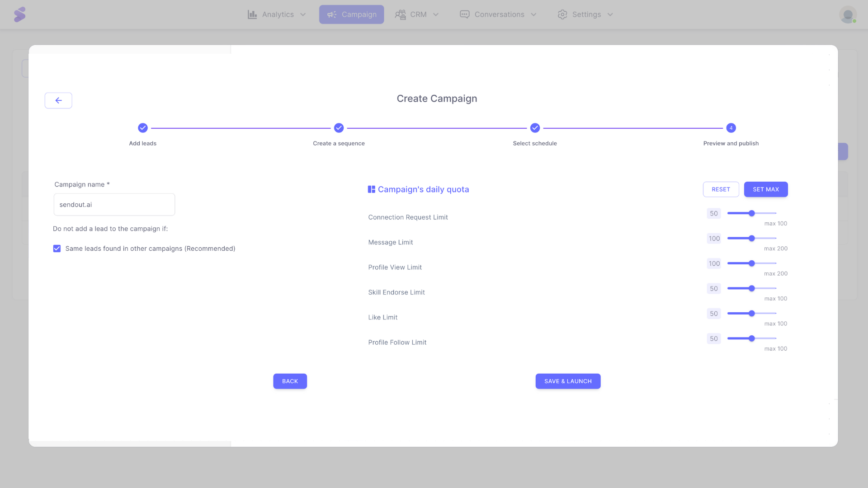Uncheck 'Same leads found in other campaigns'

pos(57,249)
